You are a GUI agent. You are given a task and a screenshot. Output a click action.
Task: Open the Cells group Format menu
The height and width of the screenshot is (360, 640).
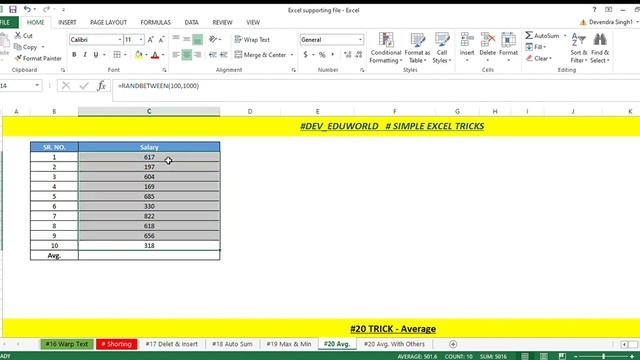(508, 47)
